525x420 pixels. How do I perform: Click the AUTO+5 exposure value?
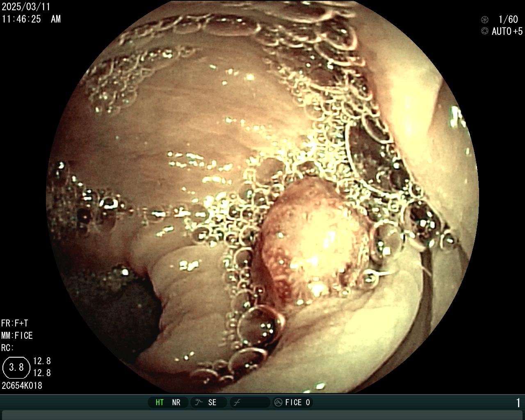507,31
